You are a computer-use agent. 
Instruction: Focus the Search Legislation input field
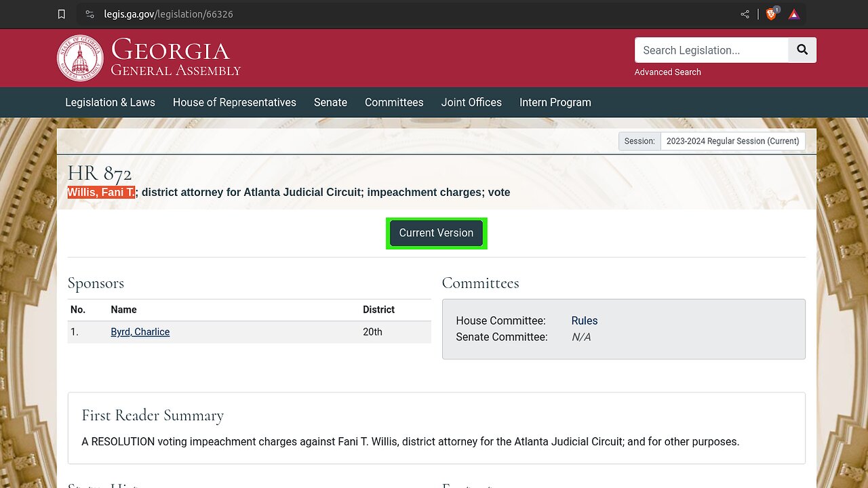pos(711,50)
